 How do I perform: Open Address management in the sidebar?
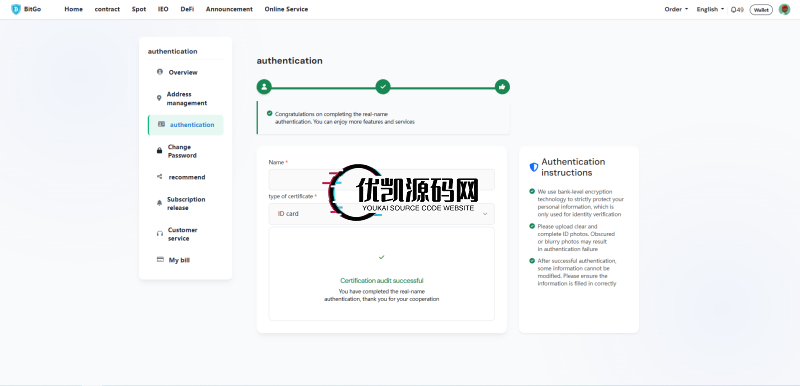(186, 98)
